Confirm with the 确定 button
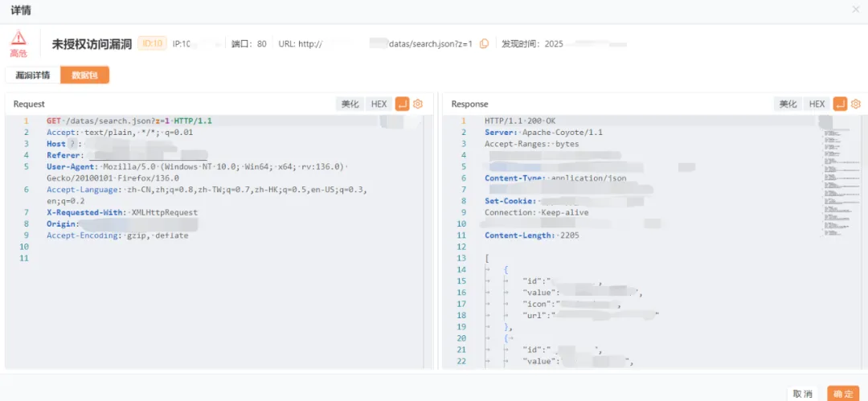The height and width of the screenshot is (401, 868). coord(843,394)
